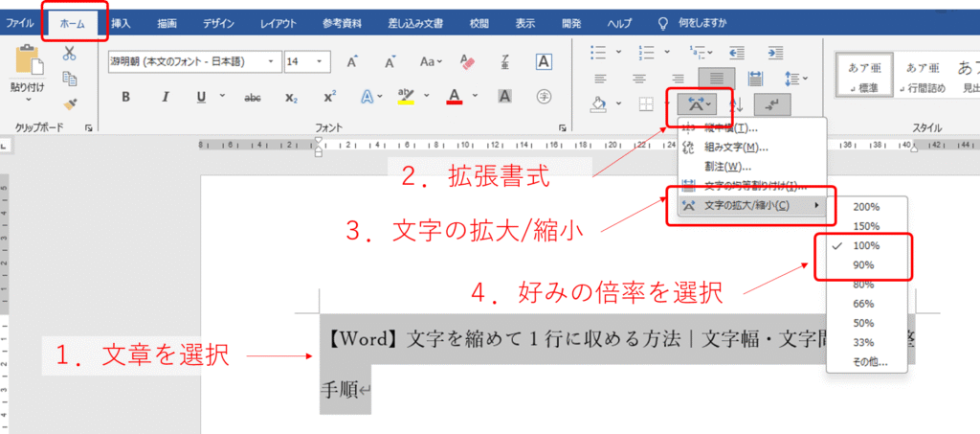Click the Format Painter brush icon
Screen dimensions: 980x434
click(x=70, y=103)
